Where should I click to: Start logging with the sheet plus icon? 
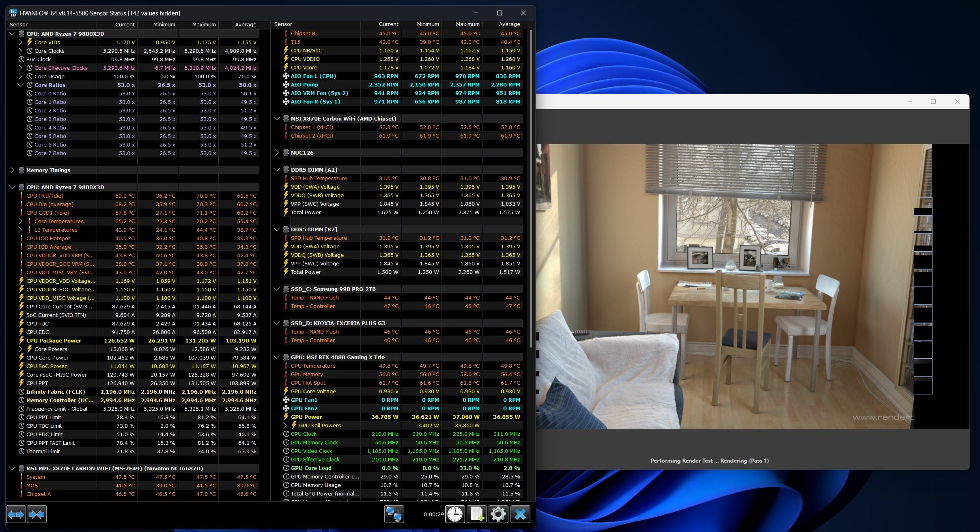[x=476, y=515]
